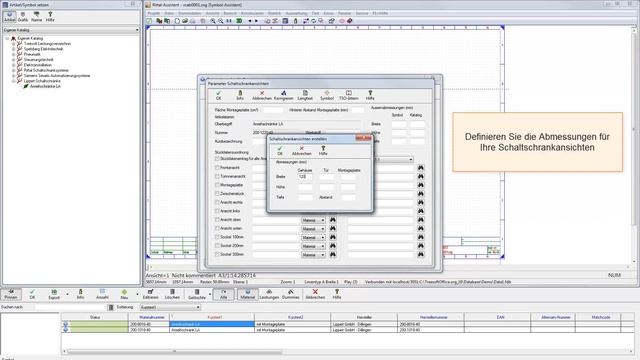Click zoom in magnifier in main toolbar
Viewport: 640px width, 360px height.
213,21
